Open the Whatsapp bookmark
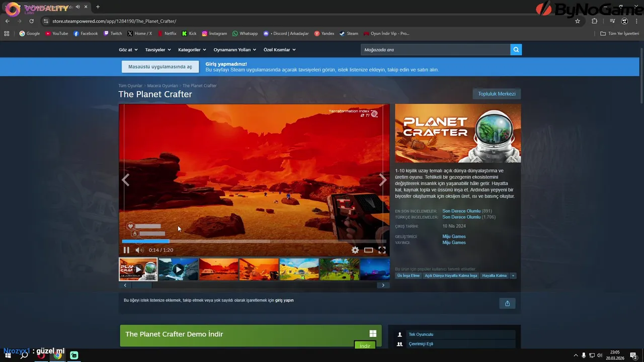This screenshot has width=644, height=362. click(x=245, y=34)
